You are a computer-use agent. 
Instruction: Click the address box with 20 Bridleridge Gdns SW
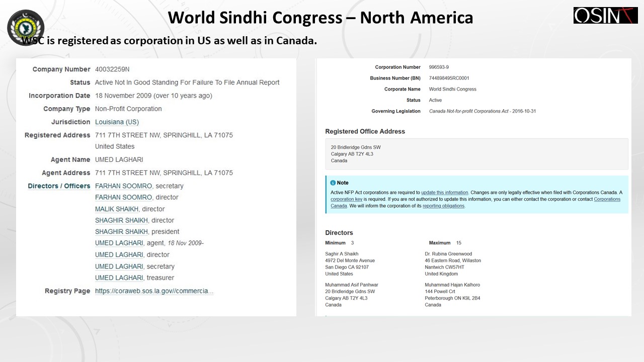(x=476, y=154)
